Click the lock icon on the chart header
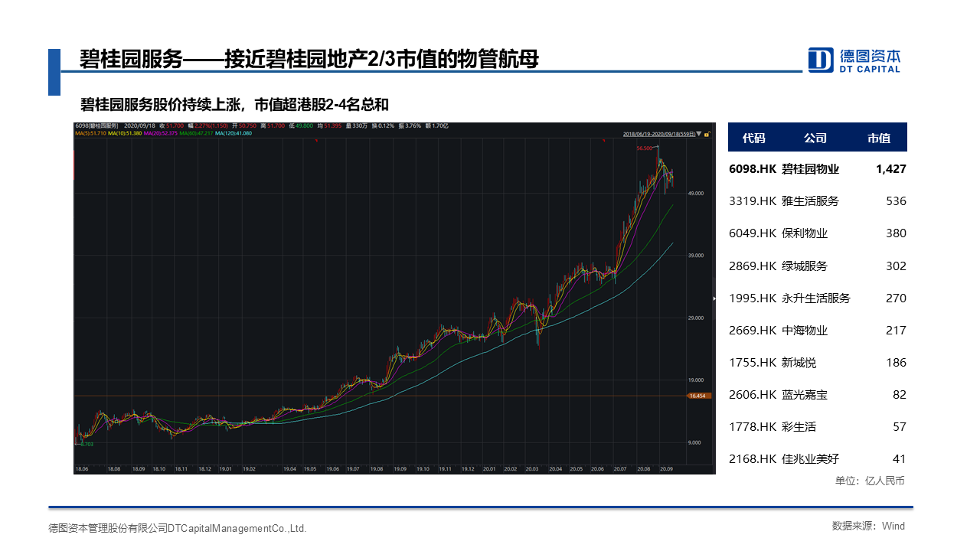Image resolution: width=980 pixels, height=551 pixels. pyautogui.click(x=707, y=134)
